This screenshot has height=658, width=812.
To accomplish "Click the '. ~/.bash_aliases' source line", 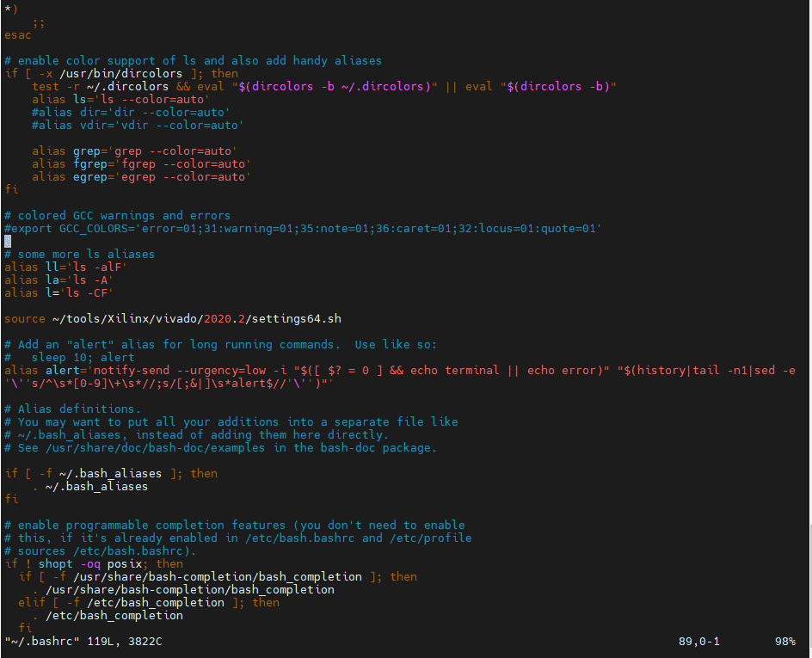I will [89, 487].
